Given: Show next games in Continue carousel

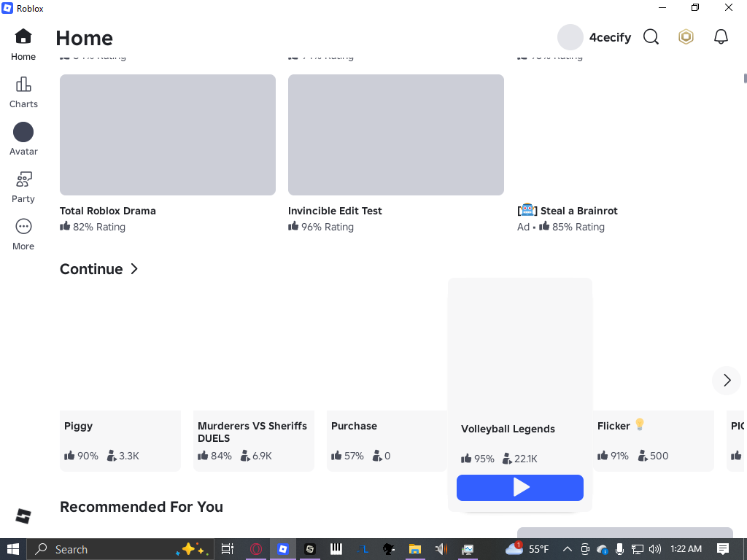Looking at the screenshot, I should click(x=727, y=380).
